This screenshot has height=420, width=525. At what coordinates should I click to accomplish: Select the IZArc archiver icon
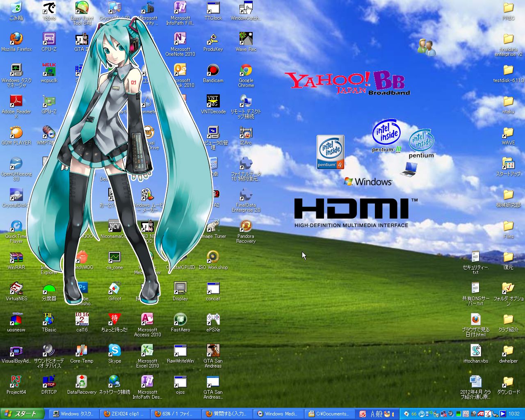coord(246,135)
